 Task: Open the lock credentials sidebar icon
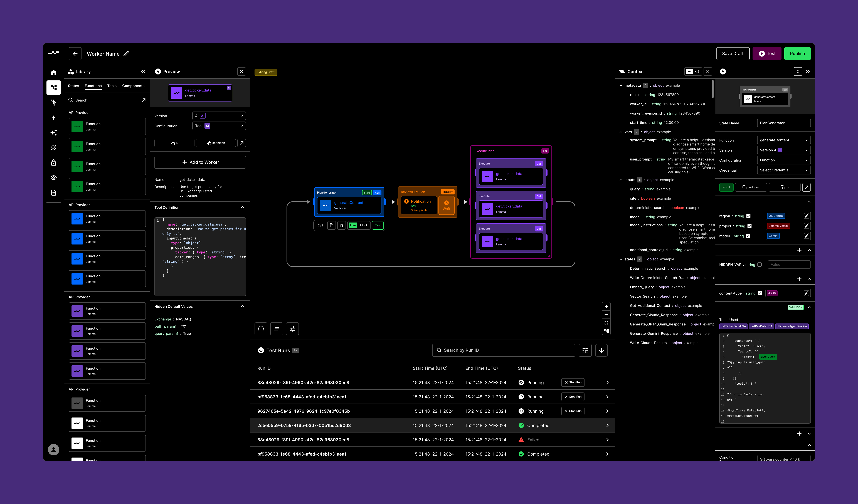[53, 162]
